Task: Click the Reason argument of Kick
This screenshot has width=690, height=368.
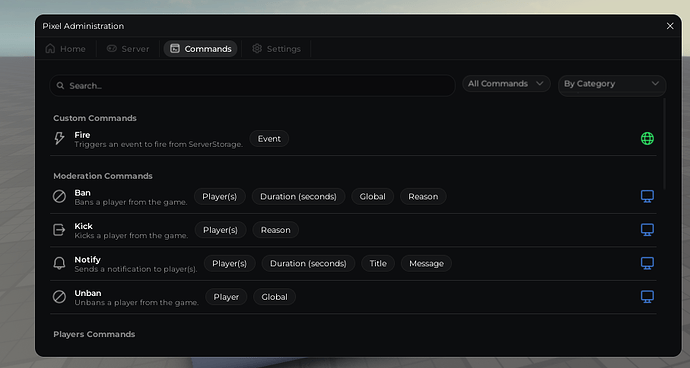Action: (x=275, y=230)
